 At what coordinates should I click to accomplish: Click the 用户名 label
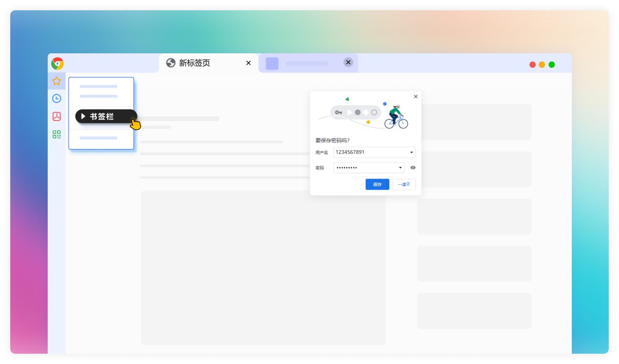[x=322, y=153]
